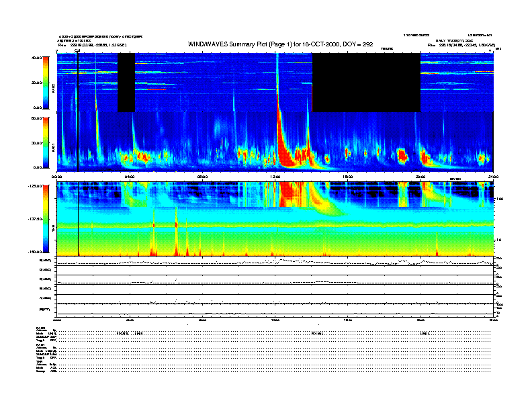Click the red emission patch near 19:00 in RAD1
Image resolution: width=532 pixels, height=411 pixels.
(402, 155)
